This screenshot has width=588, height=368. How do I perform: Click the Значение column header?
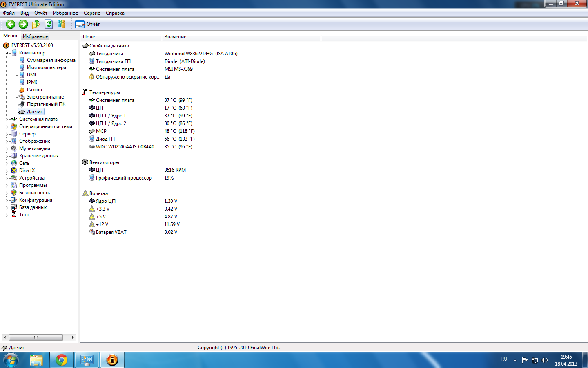click(x=241, y=37)
